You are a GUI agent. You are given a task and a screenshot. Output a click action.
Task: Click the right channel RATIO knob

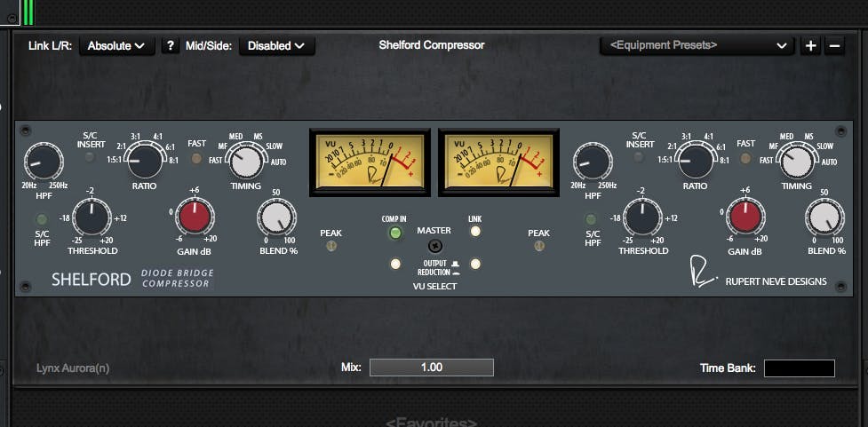pyautogui.click(x=696, y=159)
